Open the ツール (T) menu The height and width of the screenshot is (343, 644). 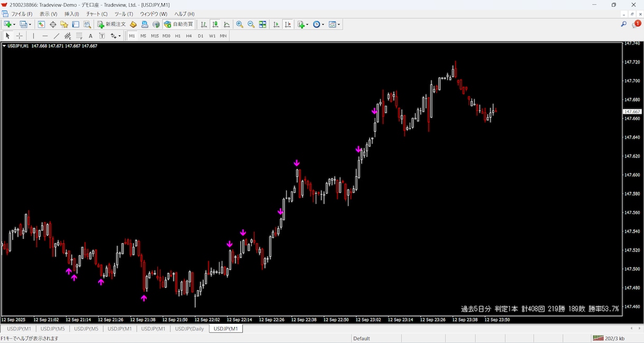[x=124, y=14]
